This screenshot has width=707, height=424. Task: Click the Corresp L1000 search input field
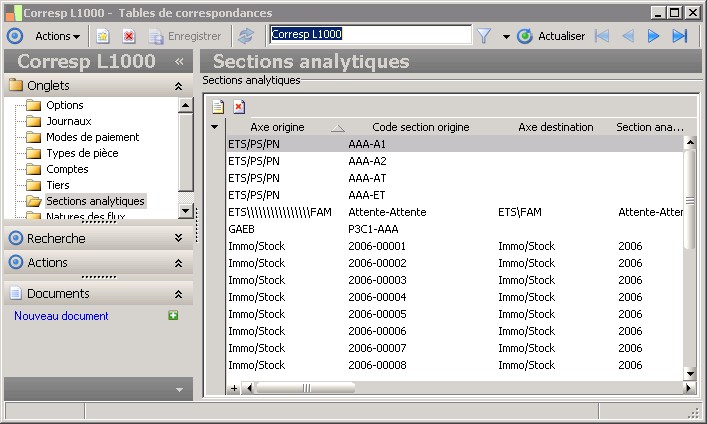[x=370, y=34]
